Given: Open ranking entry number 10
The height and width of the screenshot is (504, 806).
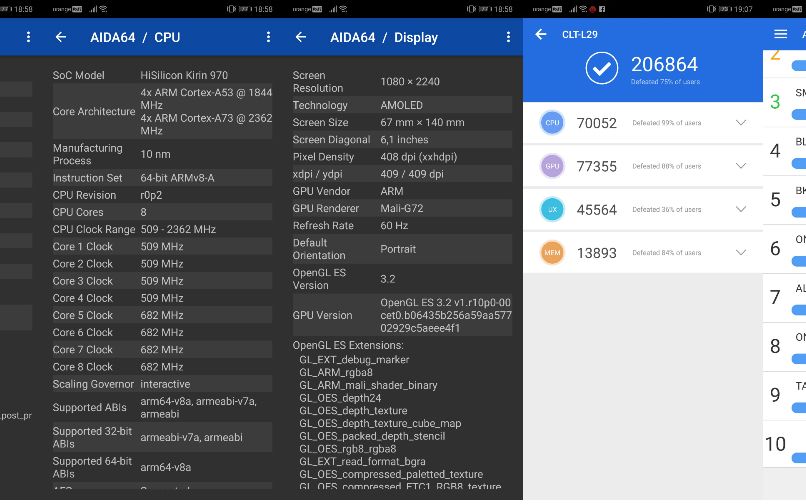Looking at the screenshot, I should click(784, 444).
